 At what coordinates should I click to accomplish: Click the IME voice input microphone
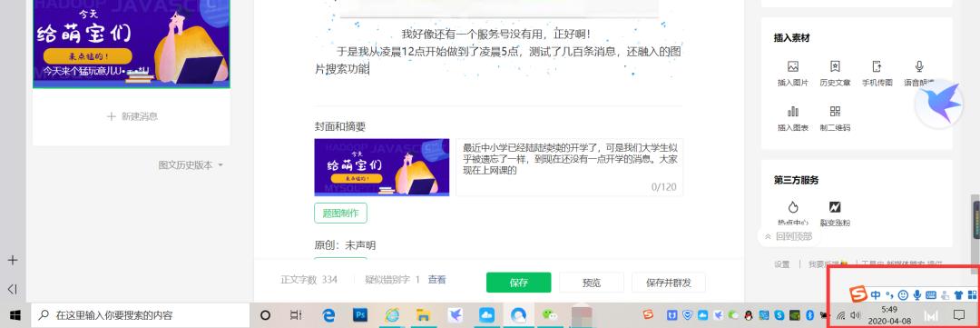point(916,294)
